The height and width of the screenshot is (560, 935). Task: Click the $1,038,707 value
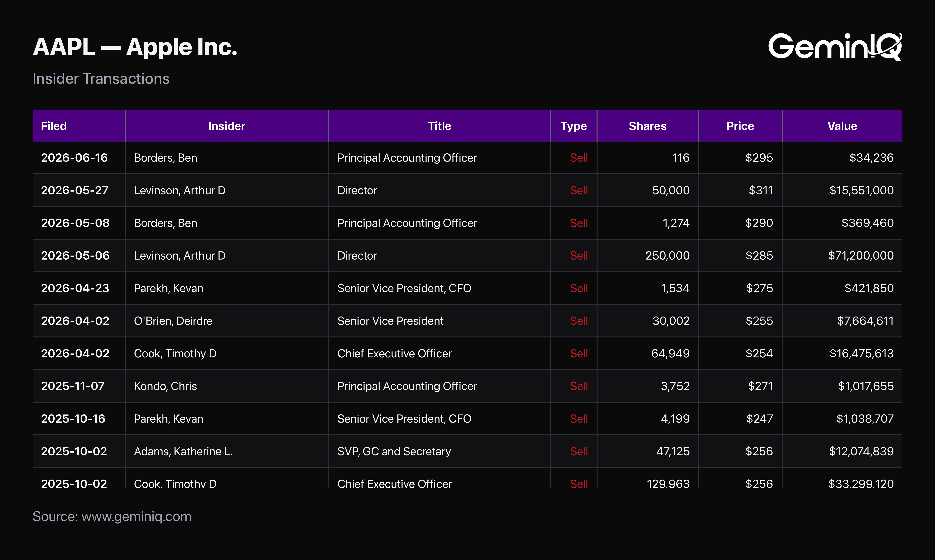[x=865, y=419]
